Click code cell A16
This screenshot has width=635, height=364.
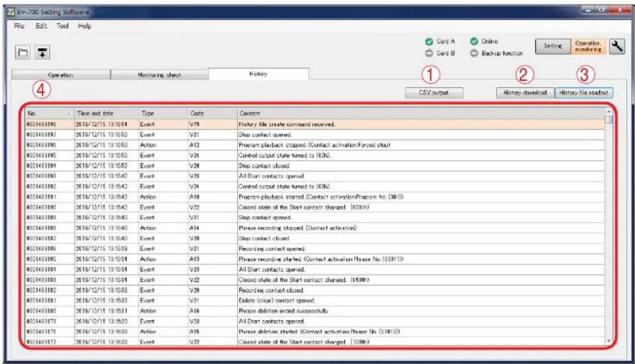[212, 311]
